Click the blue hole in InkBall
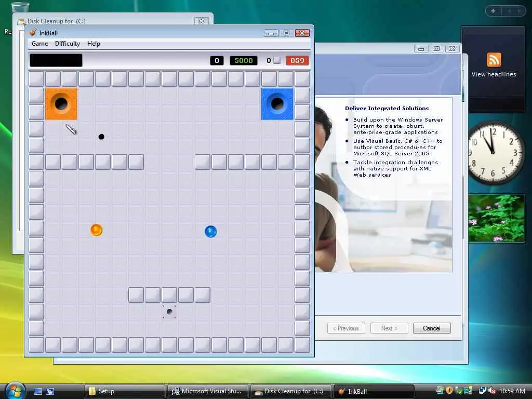The height and width of the screenshot is (399, 532). point(277,104)
